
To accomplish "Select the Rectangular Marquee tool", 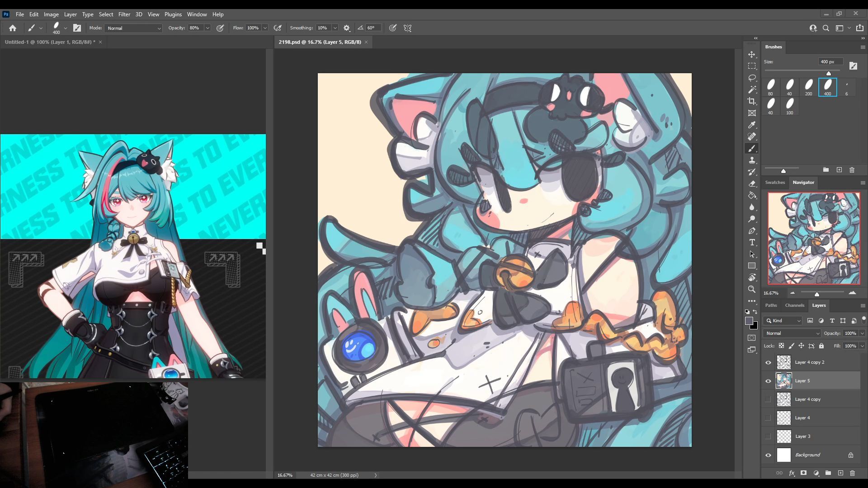I will coord(752,66).
